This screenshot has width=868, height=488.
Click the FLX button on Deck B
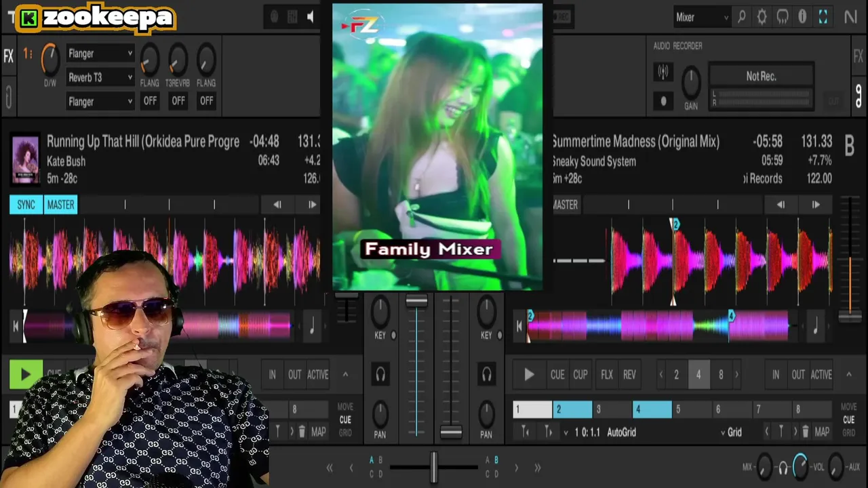(607, 374)
